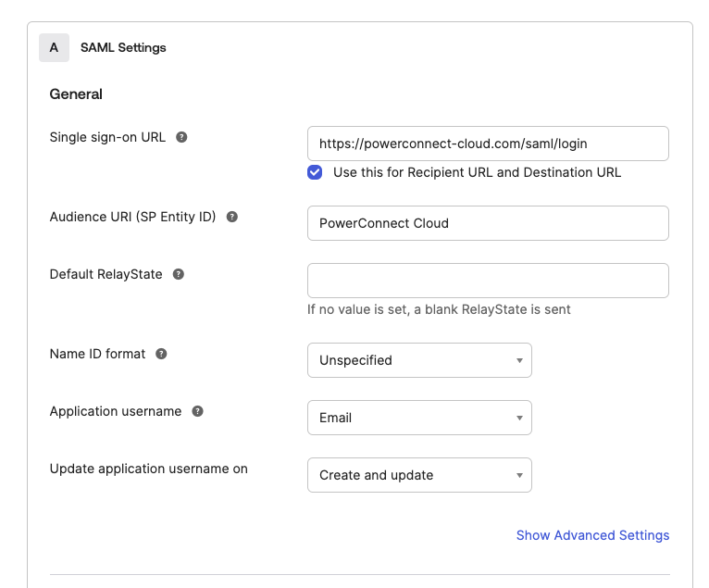The image size is (709, 588).
Task: Click the "Update application username on" label
Action: coord(148,469)
